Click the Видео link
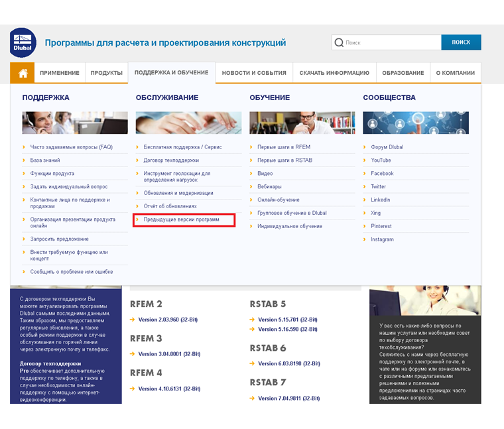This screenshot has height=429, width=504. [265, 174]
